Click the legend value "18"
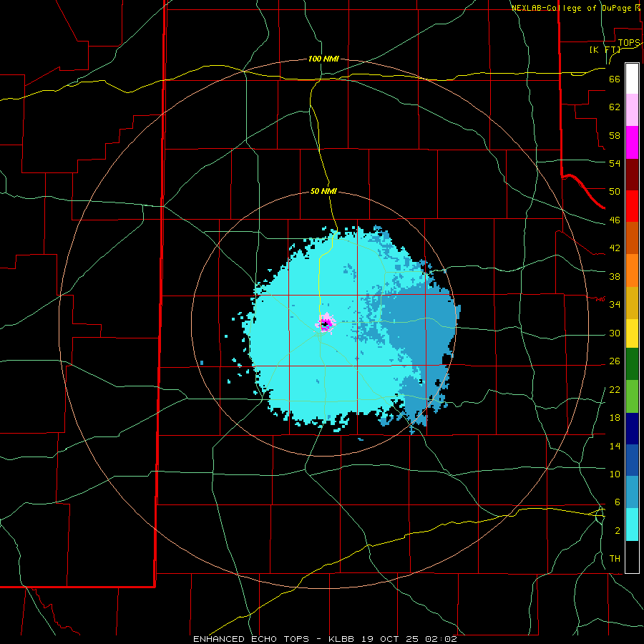The width and height of the screenshot is (644, 644). tap(615, 417)
